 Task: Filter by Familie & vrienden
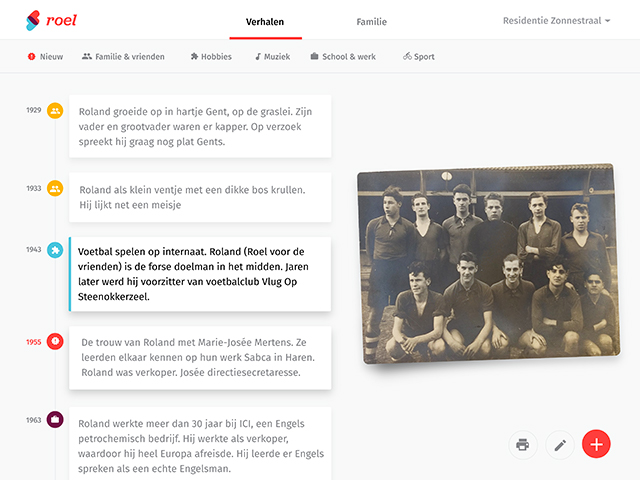pyautogui.click(x=123, y=57)
